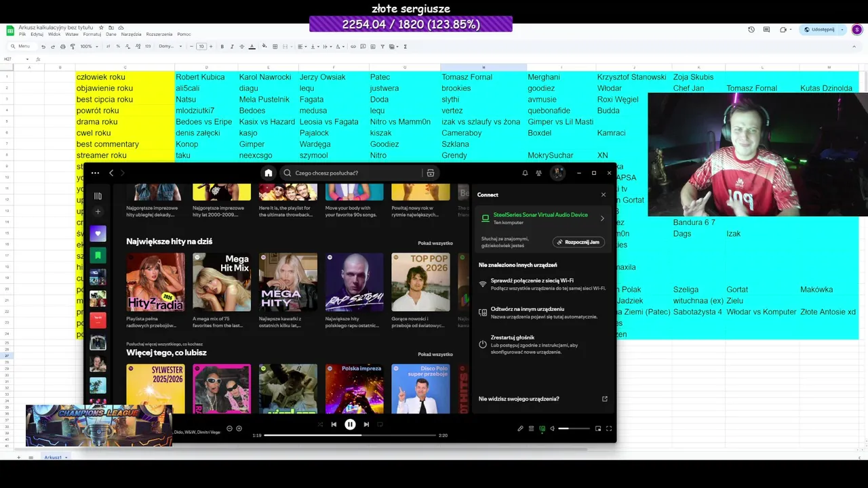This screenshot has height=488, width=868.
Task: Toggle italic in Sheets toolbar
Action: tap(232, 47)
